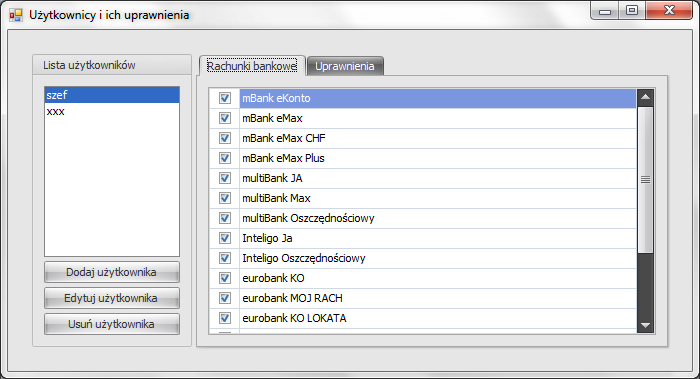Switch to the Uprawnienia tab
700x379 pixels.
tap(345, 66)
